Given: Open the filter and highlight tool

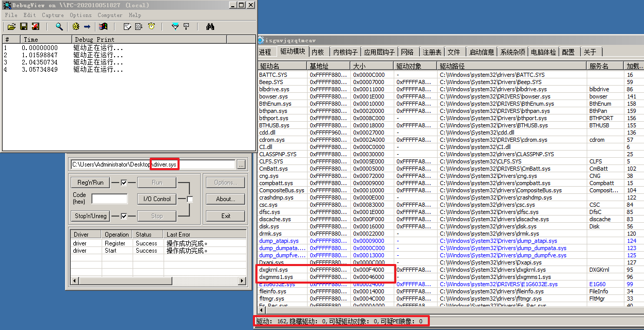Looking at the screenshot, I should click(x=175, y=26).
